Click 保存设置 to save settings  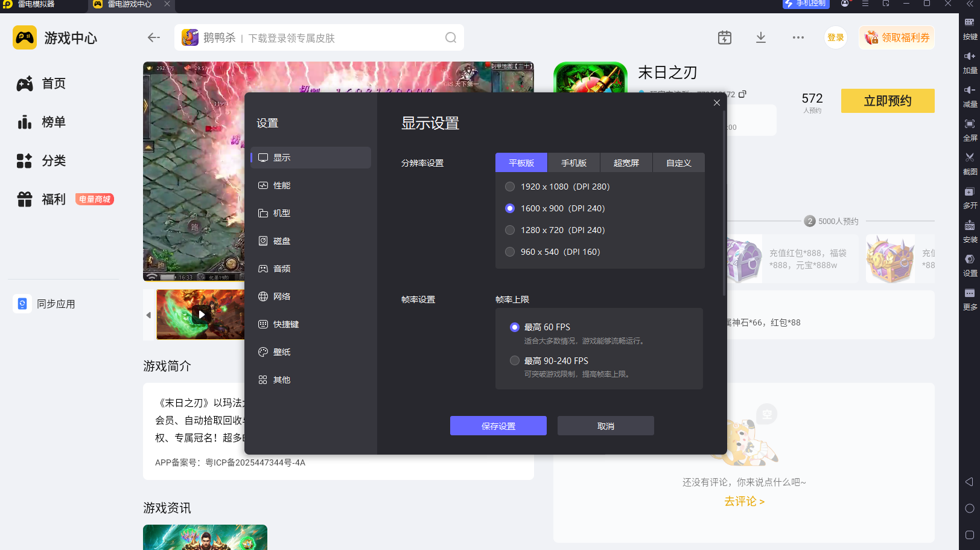pyautogui.click(x=498, y=426)
